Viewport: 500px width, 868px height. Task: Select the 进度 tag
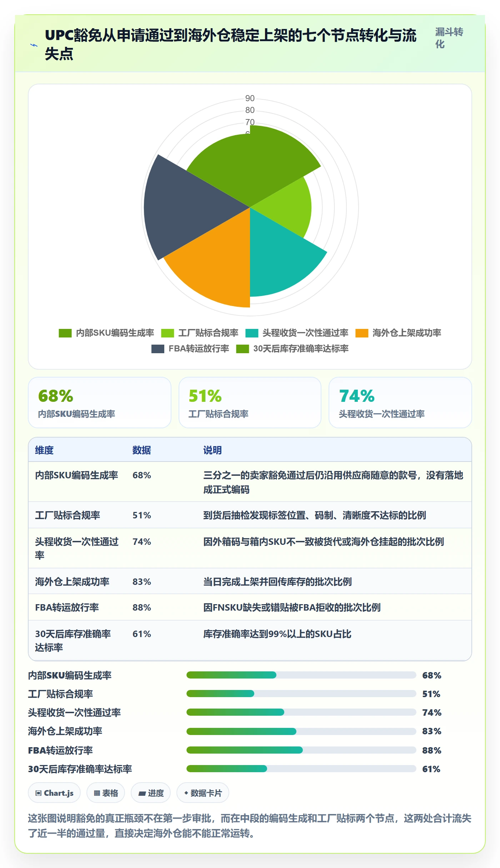coord(151,793)
